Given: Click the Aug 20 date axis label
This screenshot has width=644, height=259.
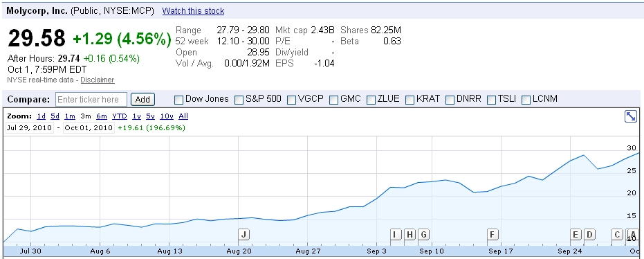Looking at the screenshot, I should (x=239, y=251).
